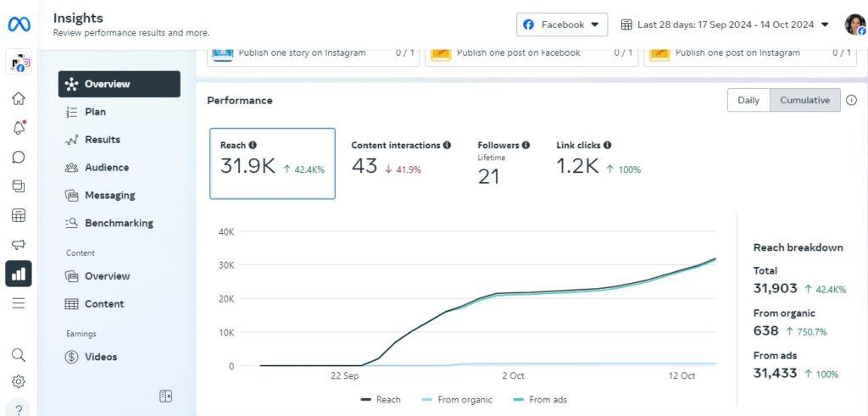Select the Link clicks metric
The height and width of the screenshot is (416, 868).
(x=598, y=158)
